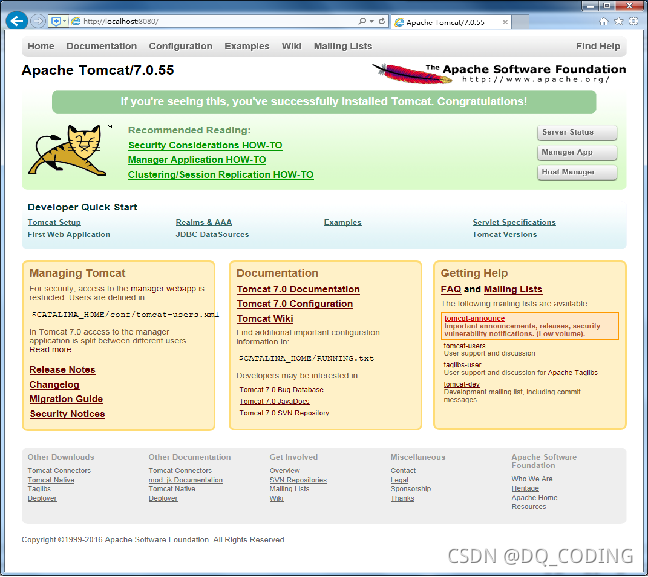Open Apache Home footer link

(534, 498)
